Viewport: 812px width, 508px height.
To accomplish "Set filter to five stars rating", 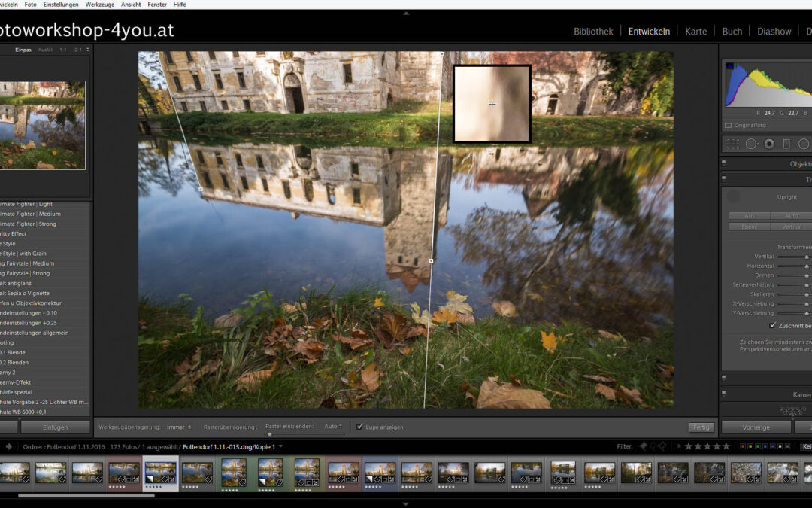I will pyautogui.click(x=726, y=446).
